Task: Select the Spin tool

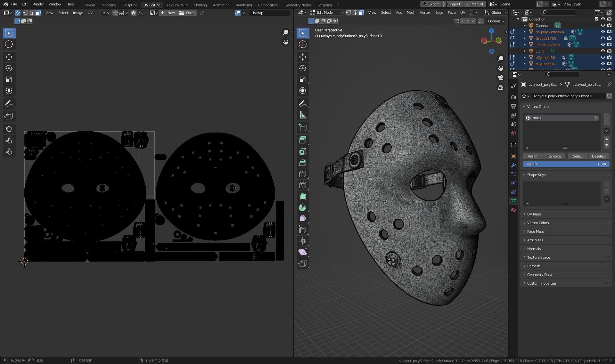Action: point(303,207)
